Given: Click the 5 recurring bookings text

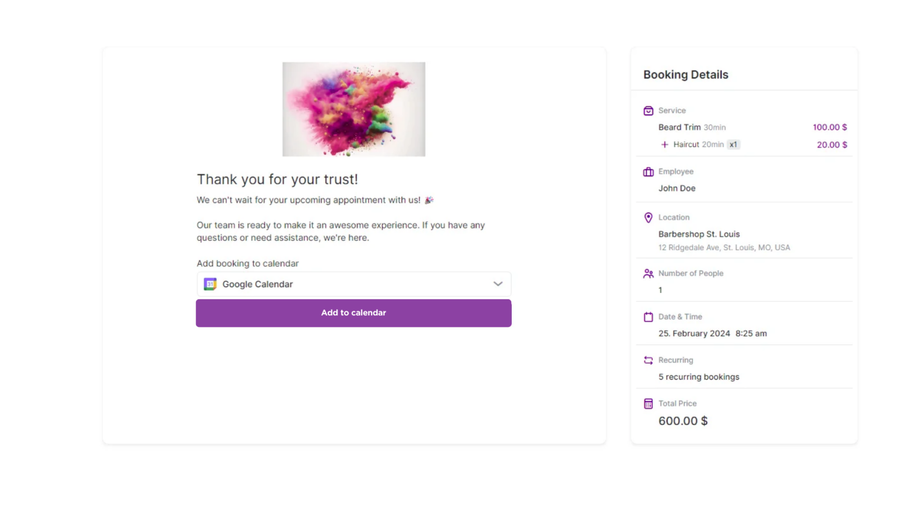Looking at the screenshot, I should [x=699, y=377].
